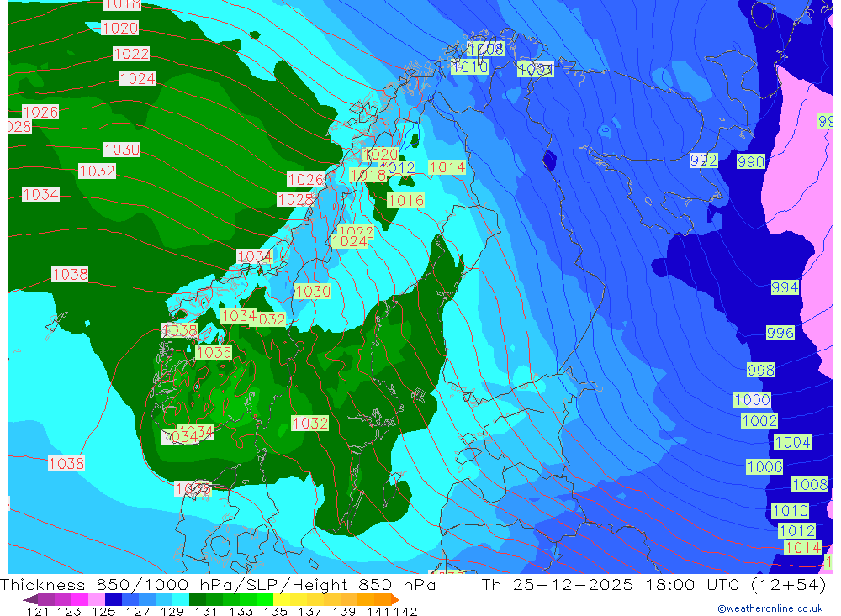Screen dimensions: 841x616
Task: Click the 1002 isobar label
Action: 759,420
